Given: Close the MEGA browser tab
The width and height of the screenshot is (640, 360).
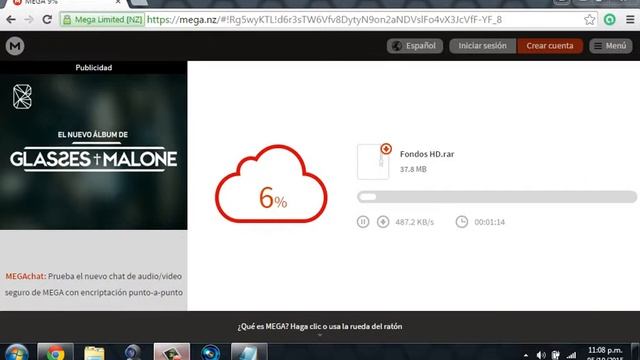Looking at the screenshot, I should pos(118,2).
